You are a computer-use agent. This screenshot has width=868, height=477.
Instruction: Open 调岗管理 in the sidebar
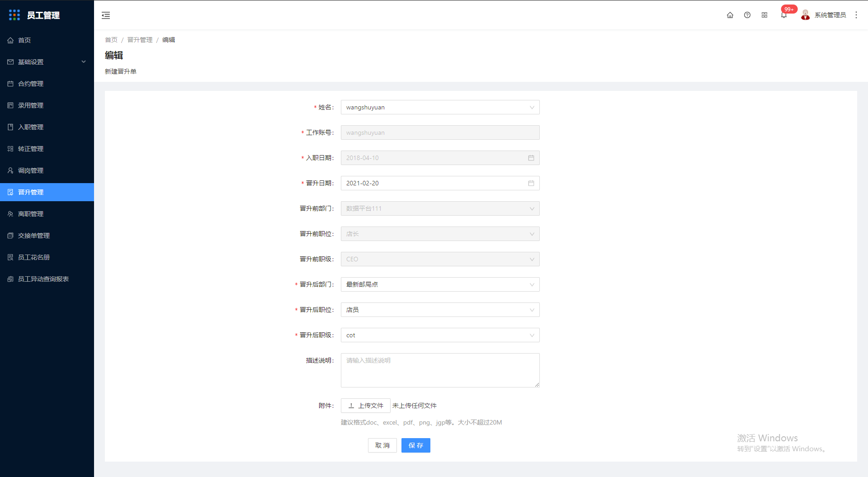[47, 170]
